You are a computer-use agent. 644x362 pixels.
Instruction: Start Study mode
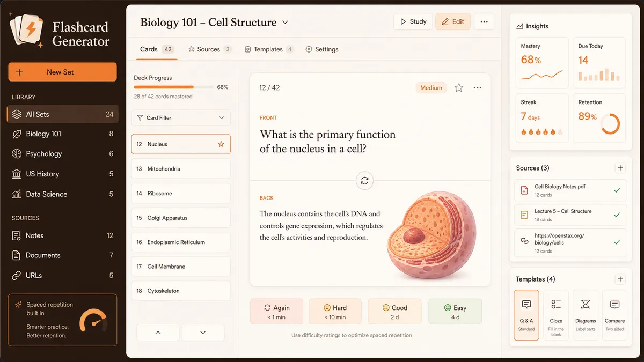pos(413,21)
